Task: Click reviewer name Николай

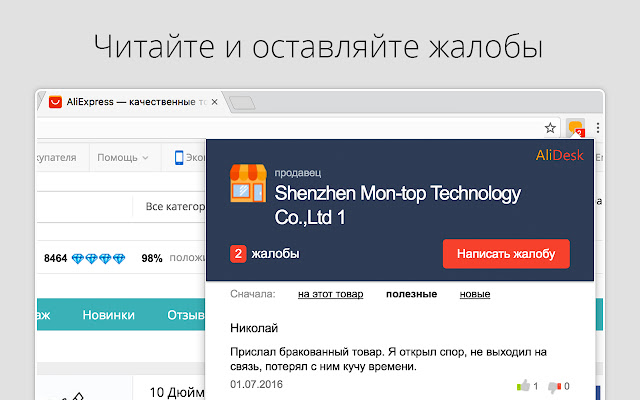Action: pyautogui.click(x=254, y=328)
